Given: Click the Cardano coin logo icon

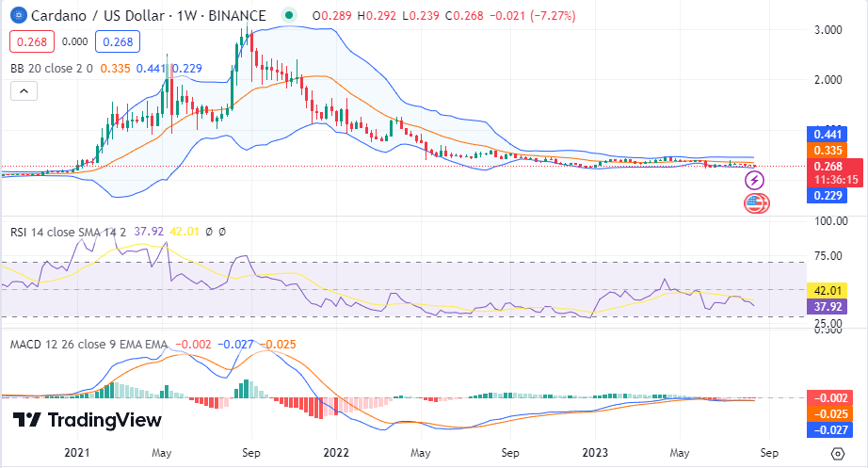Looking at the screenshot, I should click(19, 15).
